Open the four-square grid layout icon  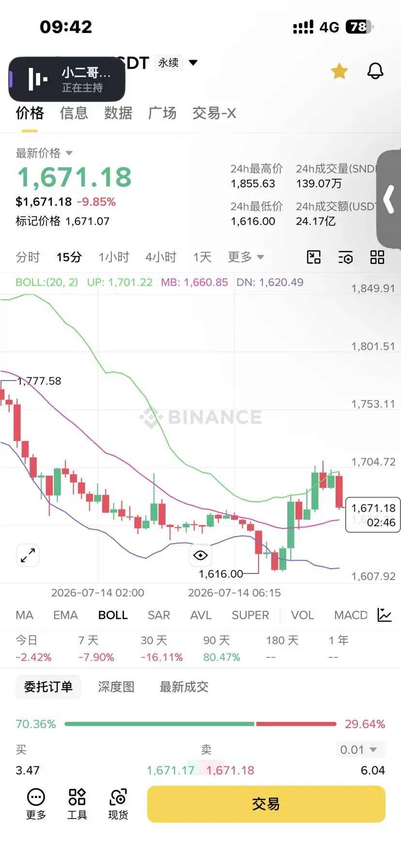pyautogui.click(x=377, y=257)
